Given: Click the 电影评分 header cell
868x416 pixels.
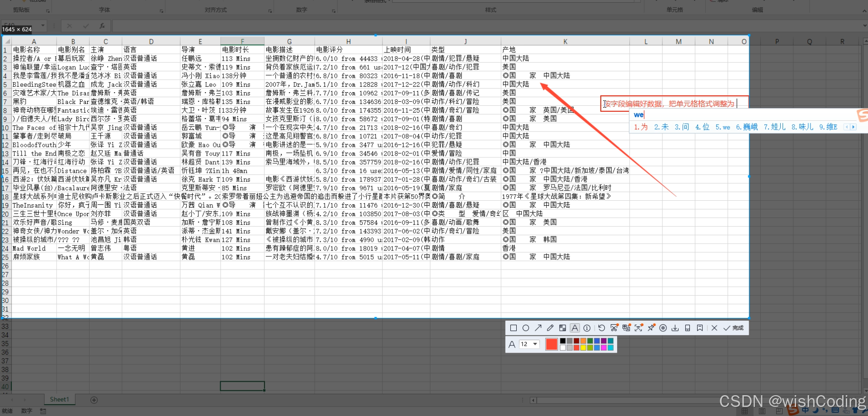Looking at the screenshot, I should click(348, 50).
